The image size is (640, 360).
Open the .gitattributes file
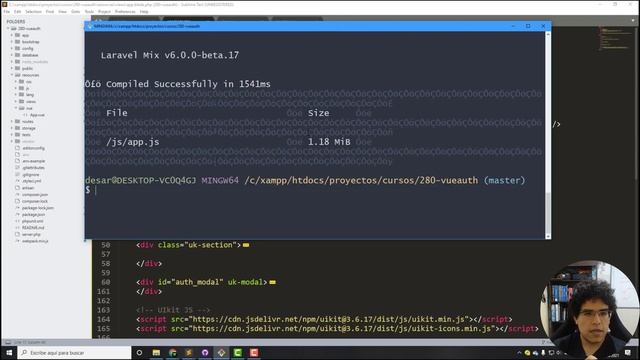pyautogui.click(x=33, y=168)
